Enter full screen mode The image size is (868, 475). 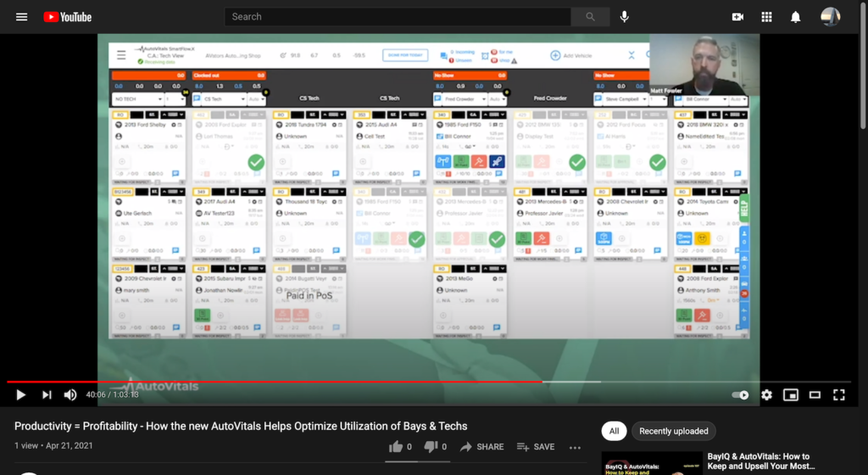pos(839,394)
